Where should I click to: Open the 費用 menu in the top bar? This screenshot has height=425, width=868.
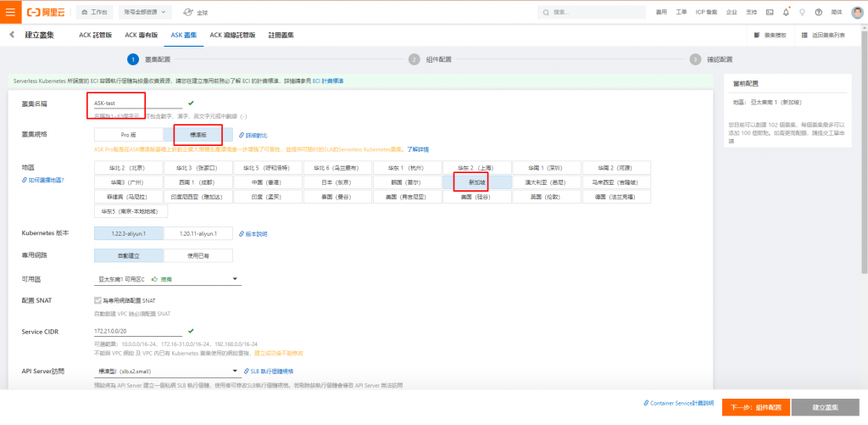[x=661, y=12]
